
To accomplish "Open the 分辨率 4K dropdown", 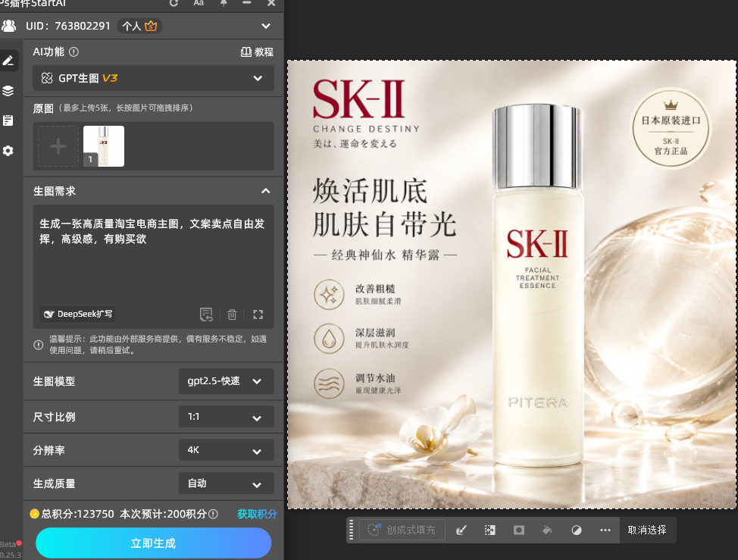I will [227, 450].
